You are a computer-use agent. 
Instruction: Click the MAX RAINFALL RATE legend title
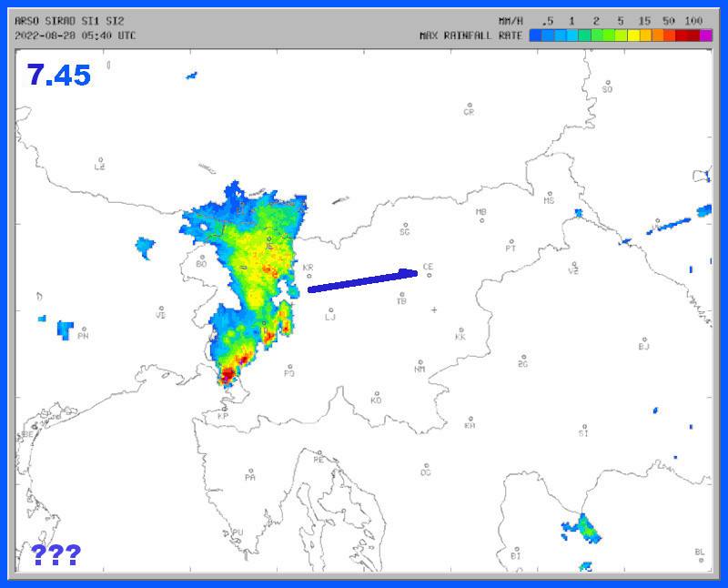(x=470, y=35)
